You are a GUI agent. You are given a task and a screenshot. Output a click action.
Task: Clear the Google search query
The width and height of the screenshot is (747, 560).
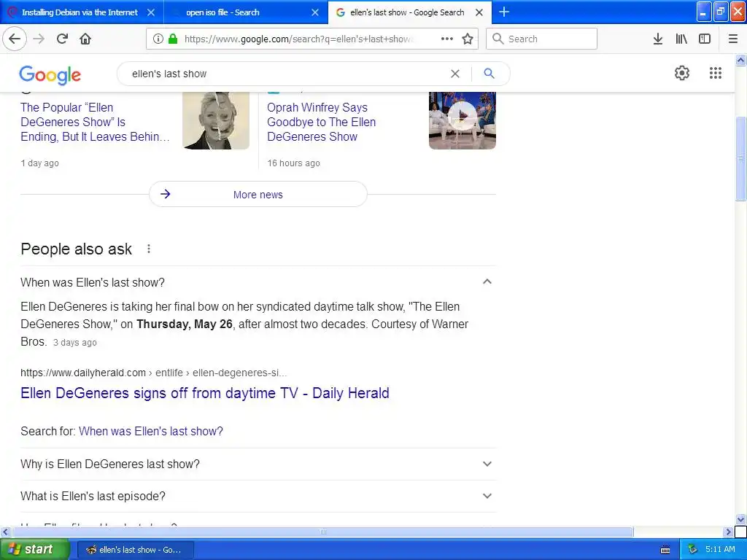[x=455, y=74]
